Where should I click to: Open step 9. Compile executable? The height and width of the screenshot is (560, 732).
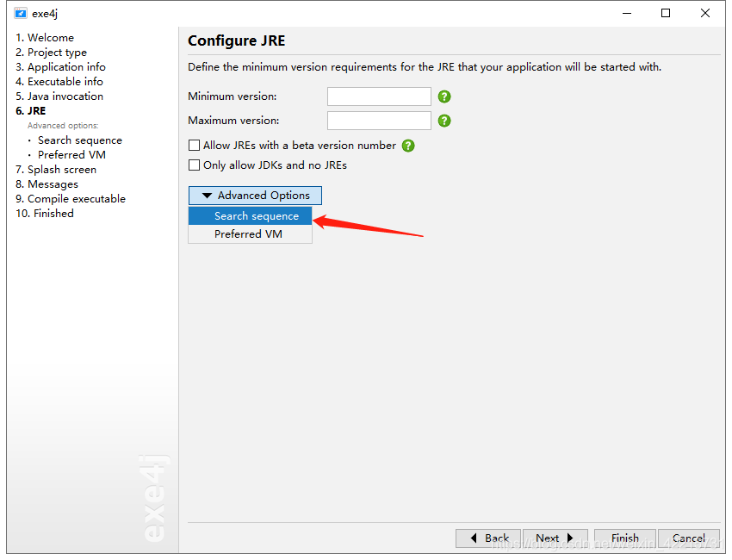coord(71,198)
